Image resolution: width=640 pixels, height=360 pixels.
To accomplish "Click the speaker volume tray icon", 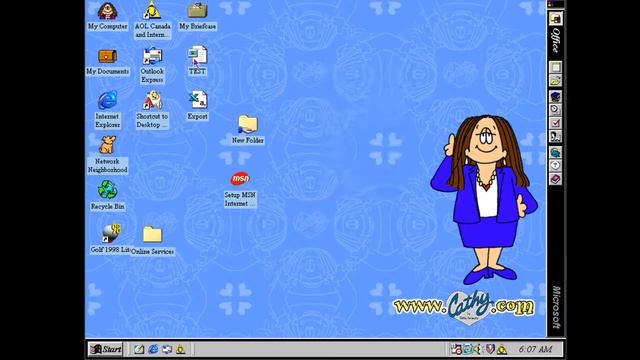I will click(478, 349).
